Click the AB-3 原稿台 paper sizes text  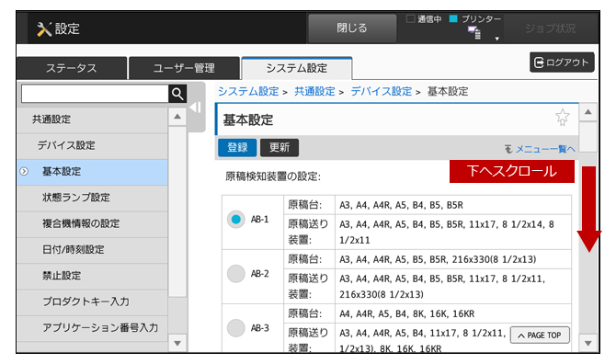406,313
